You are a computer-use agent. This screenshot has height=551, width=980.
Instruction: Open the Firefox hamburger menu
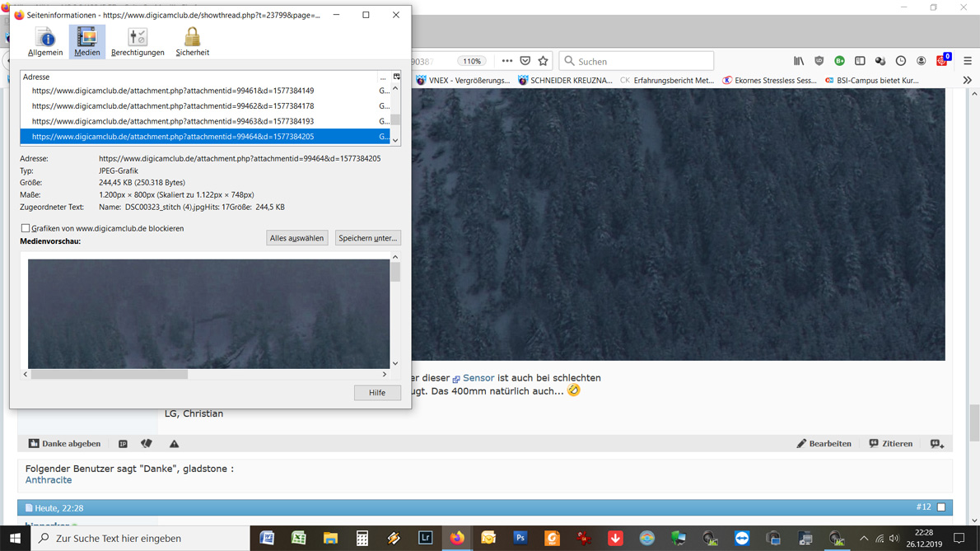coord(968,61)
